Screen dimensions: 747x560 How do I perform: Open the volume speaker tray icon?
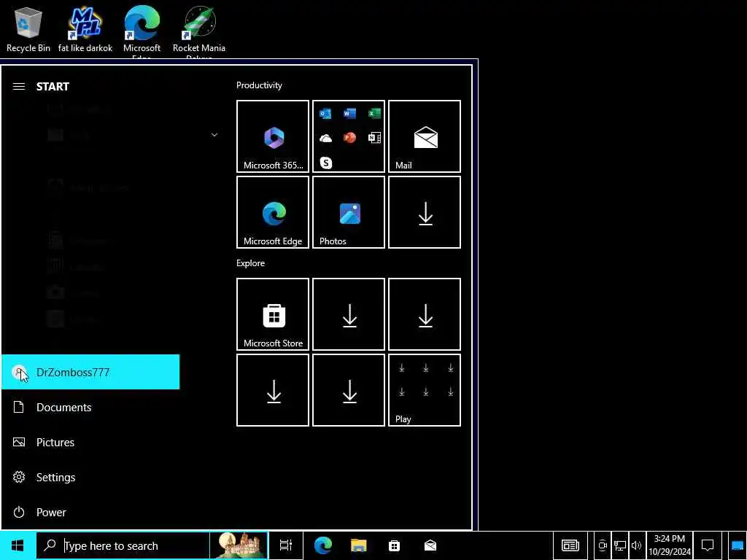pos(636,545)
